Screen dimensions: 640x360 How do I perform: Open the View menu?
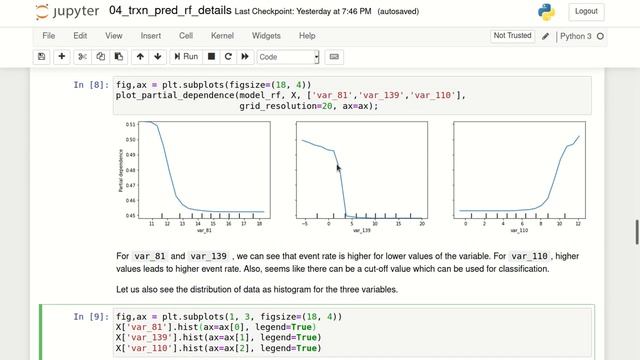click(x=113, y=36)
